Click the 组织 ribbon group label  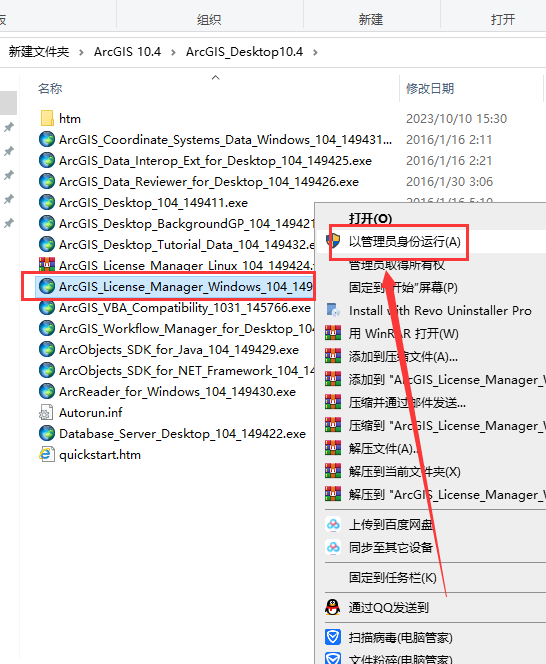209,19
